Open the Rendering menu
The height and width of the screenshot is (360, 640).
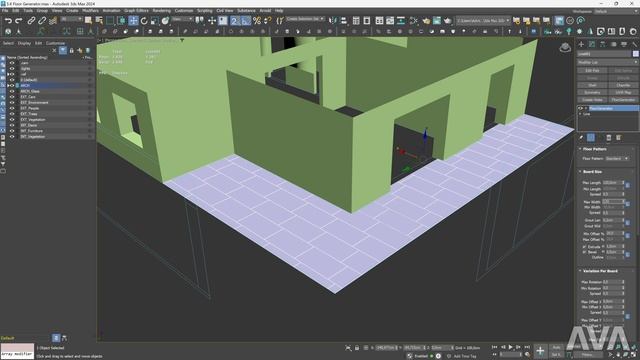click(162, 11)
